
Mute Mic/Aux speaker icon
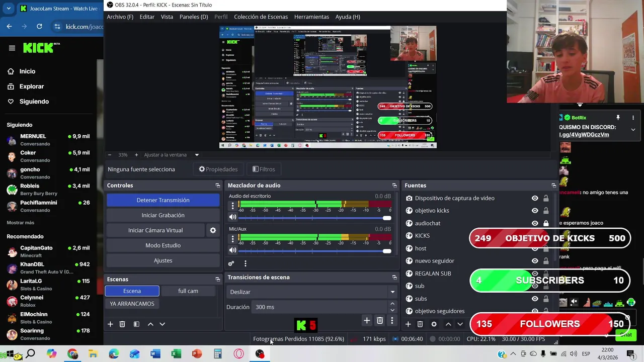232,250
